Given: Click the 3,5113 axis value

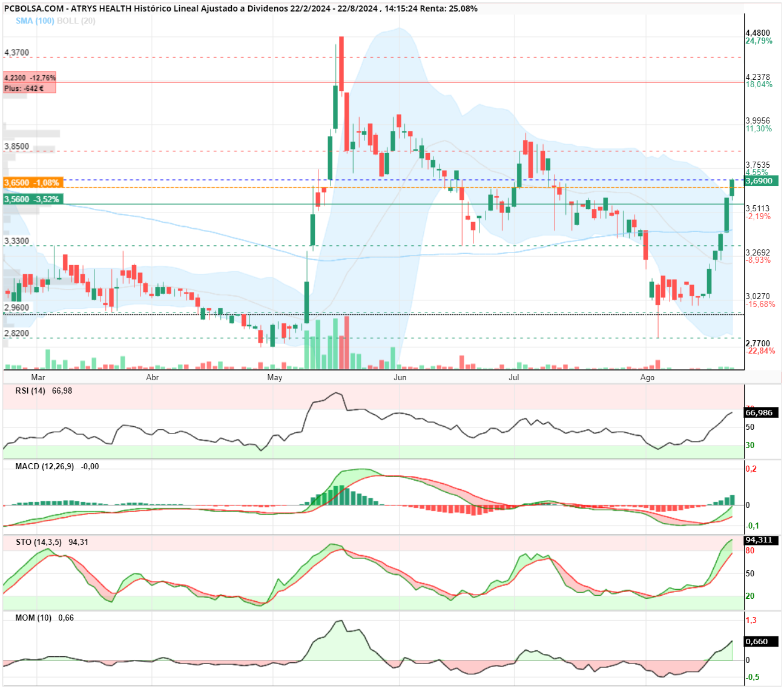Looking at the screenshot, I should coord(758,209).
